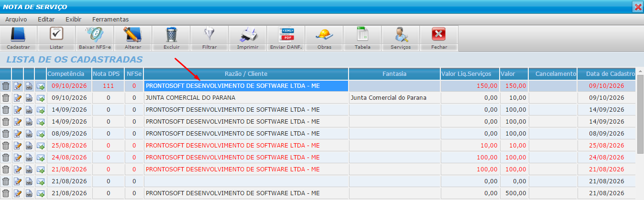Click Data de Cadastro cell 24/08/2026
644x200 pixels.
[x=606, y=158]
